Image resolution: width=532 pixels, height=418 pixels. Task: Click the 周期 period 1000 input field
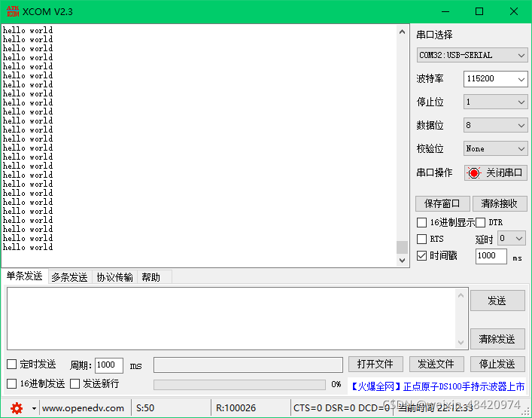[x=109, y=365]
